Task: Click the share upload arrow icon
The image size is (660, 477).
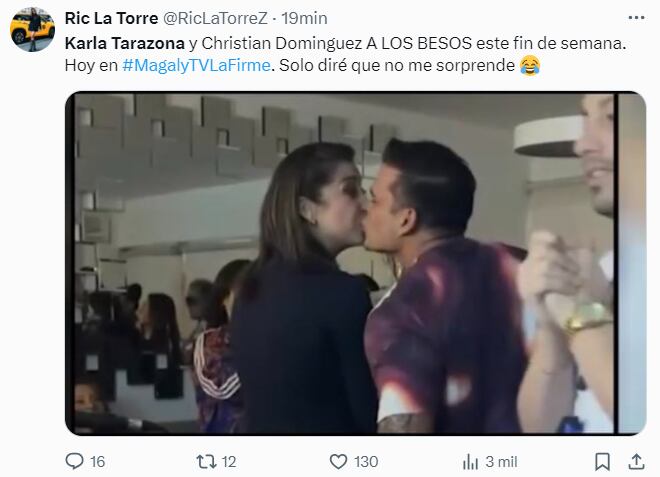Action: [x=636, y=461]
